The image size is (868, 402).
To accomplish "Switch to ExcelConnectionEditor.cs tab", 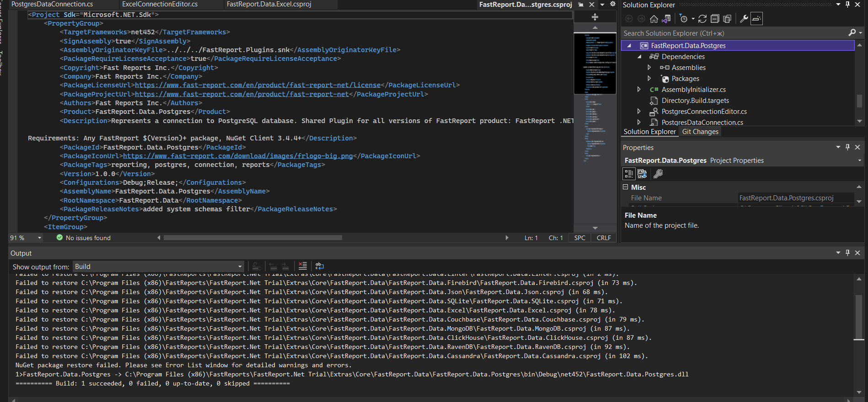I will (160, 4).
